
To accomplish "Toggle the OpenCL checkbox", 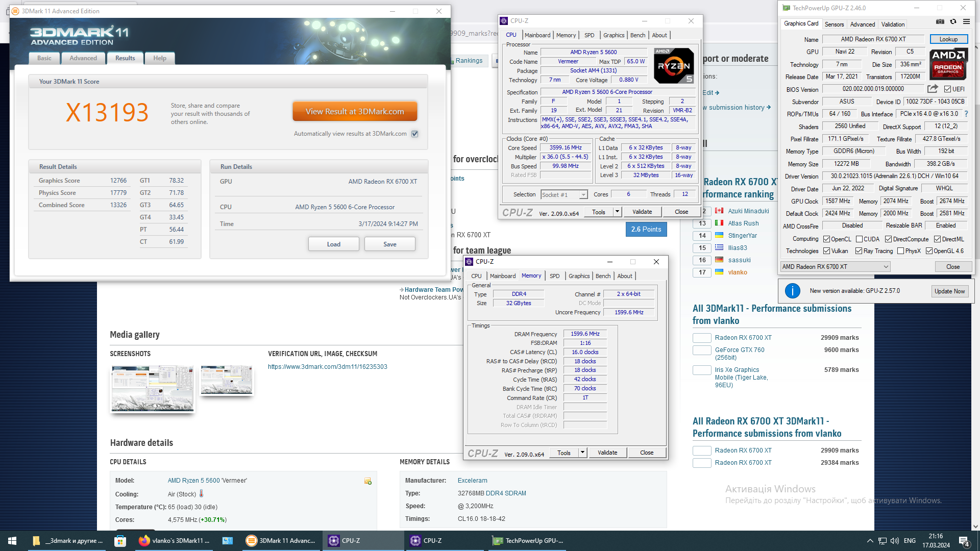I will click(x=826, y=239).
